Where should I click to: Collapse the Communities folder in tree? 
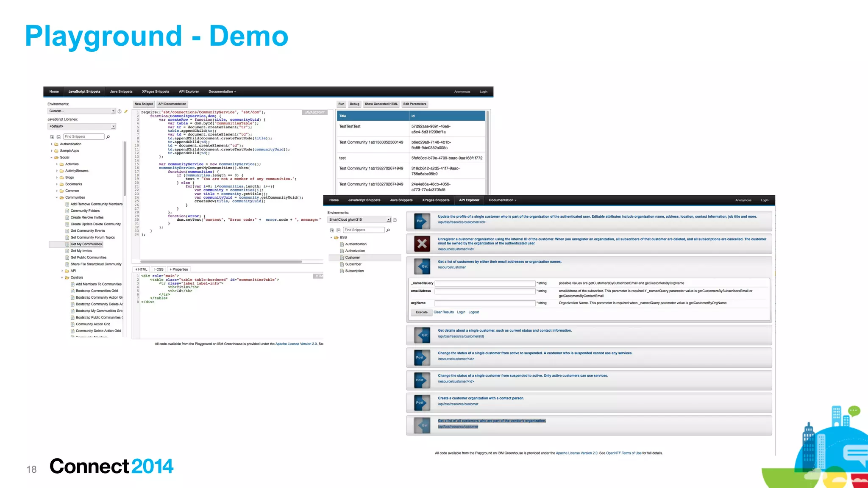57,197
